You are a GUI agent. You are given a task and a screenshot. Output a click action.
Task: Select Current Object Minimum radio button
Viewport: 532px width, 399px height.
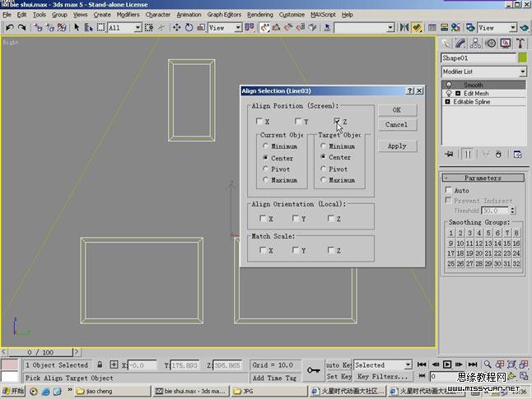coord(265,146)
